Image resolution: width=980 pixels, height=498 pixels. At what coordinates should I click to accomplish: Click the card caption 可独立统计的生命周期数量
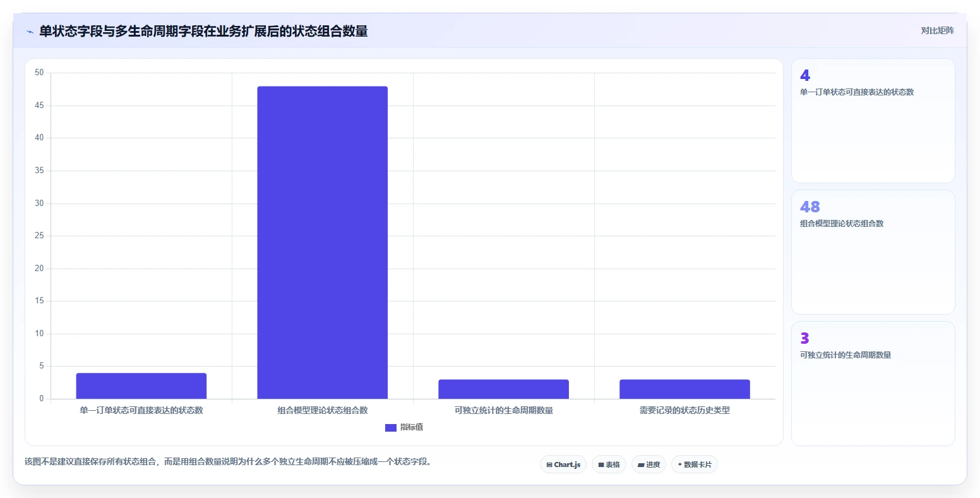tap(846, 355)
